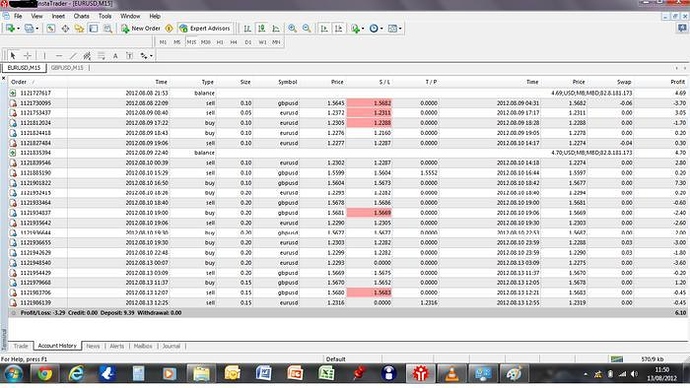The height and width of the screenshot is (388, 690).
Task: Select the M15 timeframe button
Action: pos(191,42)
